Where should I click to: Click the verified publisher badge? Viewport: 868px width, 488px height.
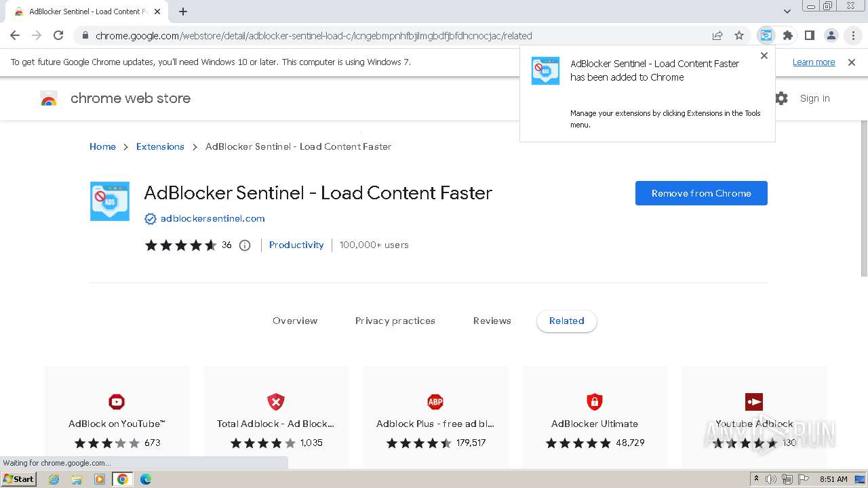pos(150,218)
